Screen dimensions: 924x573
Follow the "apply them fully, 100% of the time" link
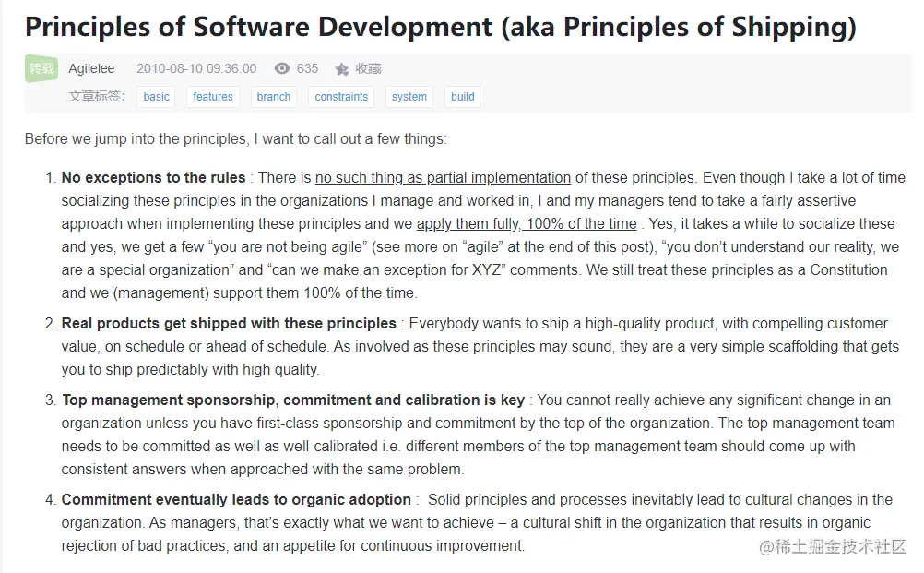527,223
